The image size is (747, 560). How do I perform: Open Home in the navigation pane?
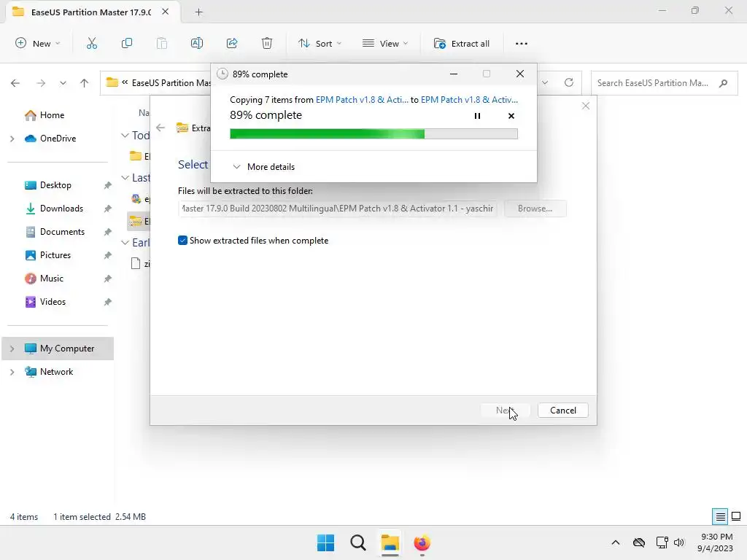(52, 115)
